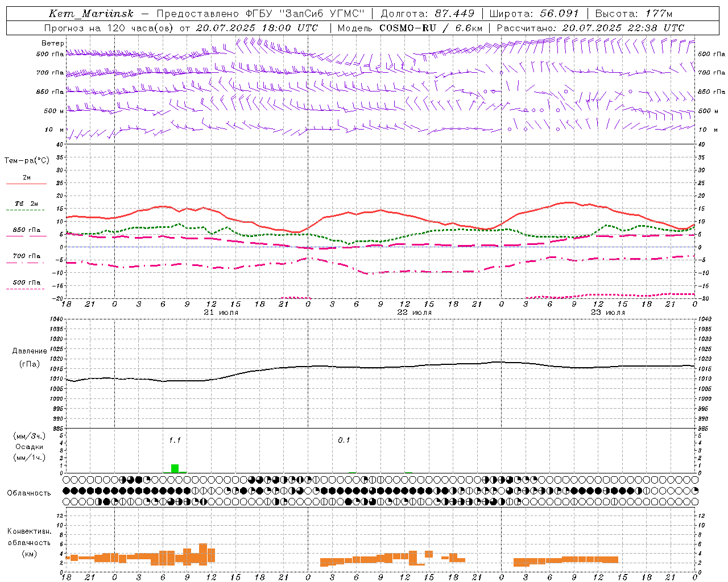The width and height of the screenshot is (728, 582).
Task: Click the 23 июля date label
Action: (x=607, y=313)
